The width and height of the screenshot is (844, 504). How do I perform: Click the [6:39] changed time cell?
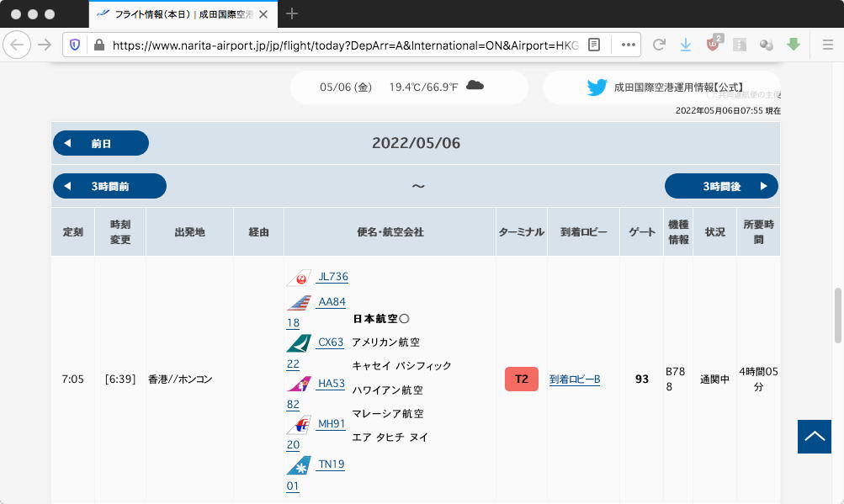coord(120,379)
